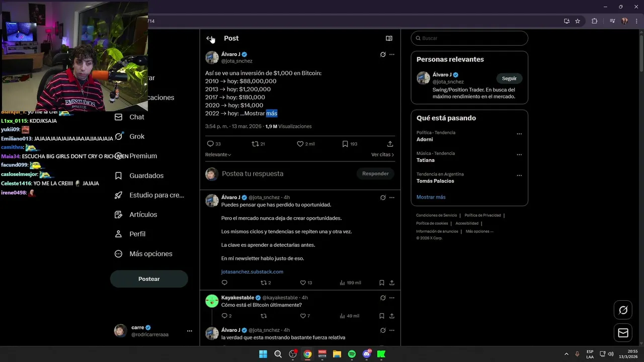The image size is (644, 362).
Task: Open options for Tomás Palacios trend
Action: pyautogui.click(x=519, y=175)
